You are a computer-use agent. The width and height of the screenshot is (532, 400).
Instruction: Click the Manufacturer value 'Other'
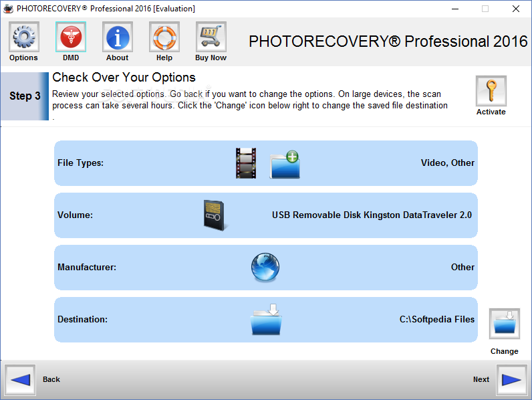(462, 268)
